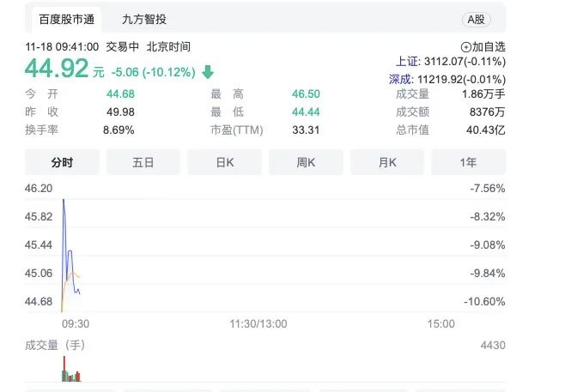This screenshot has width=565, height=392.
Task: Click the red-green volume bars
Action: tap(70, 374)
